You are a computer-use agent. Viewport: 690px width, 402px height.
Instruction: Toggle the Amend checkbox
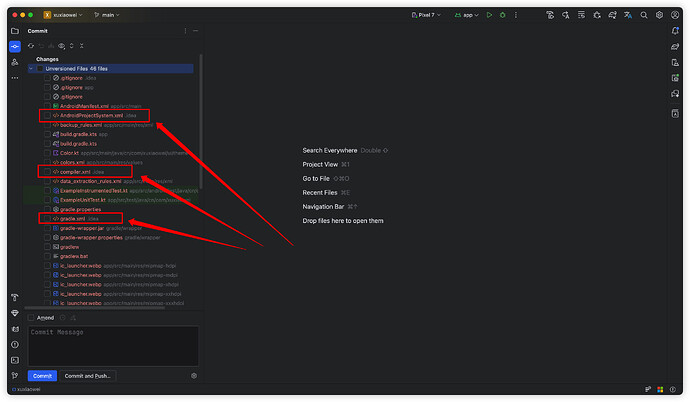(32, 317)
